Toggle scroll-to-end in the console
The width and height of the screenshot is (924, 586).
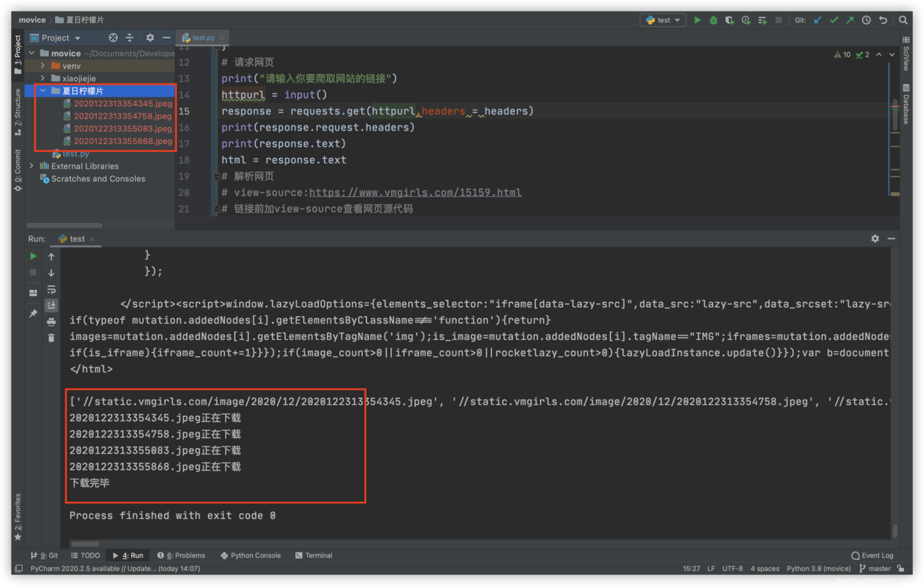51,304
